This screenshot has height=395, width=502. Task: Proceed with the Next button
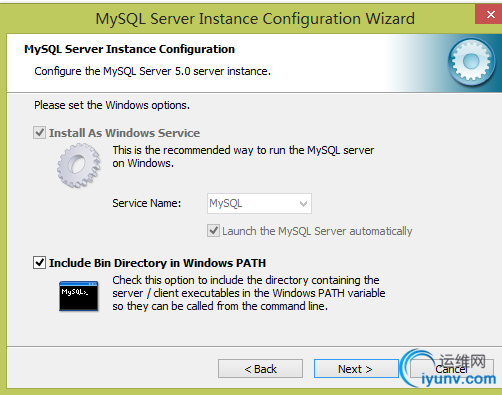(356, 369)
